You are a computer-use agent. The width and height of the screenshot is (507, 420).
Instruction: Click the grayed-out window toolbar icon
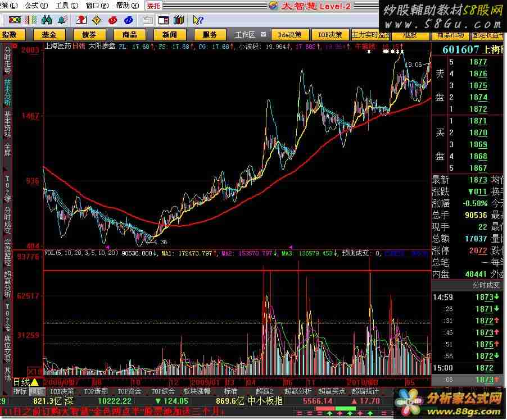[148, 20]
